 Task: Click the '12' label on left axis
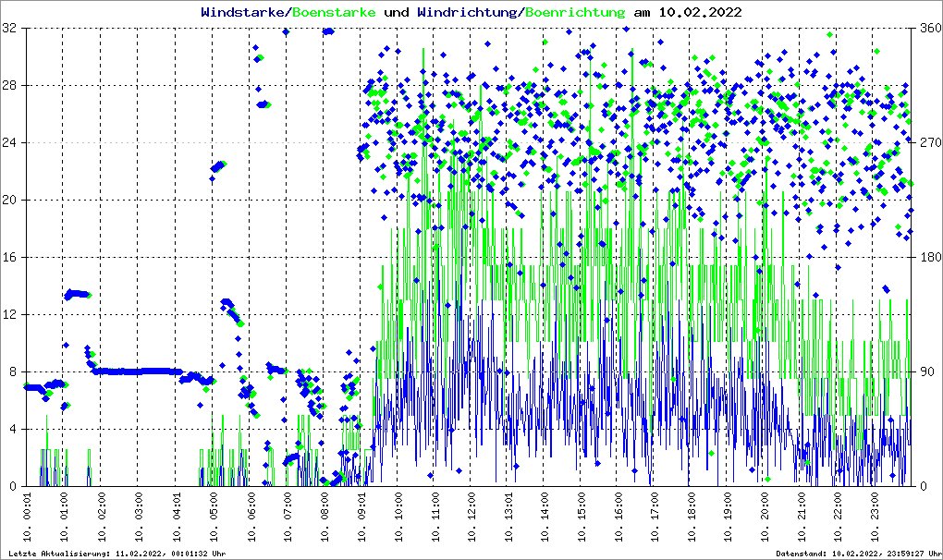[x=9, y=315]
